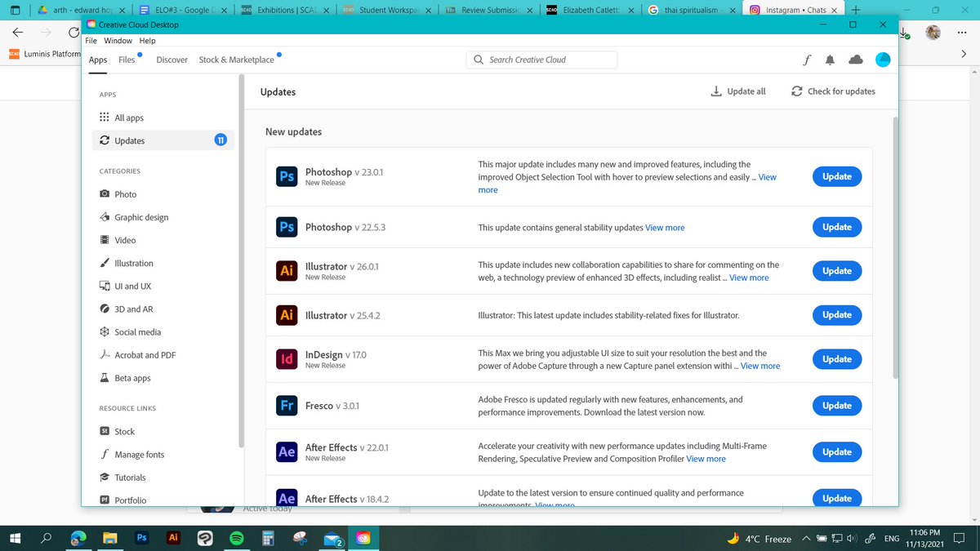Screen dimensions: 980x551
Task: Open Spotify from the taskbar
Action: [x=236, y=538]
